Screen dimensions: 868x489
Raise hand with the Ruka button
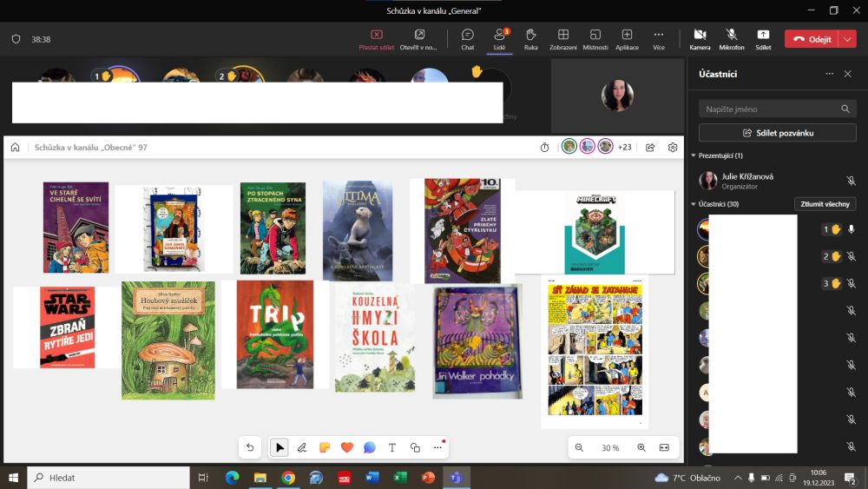point(531,39)
